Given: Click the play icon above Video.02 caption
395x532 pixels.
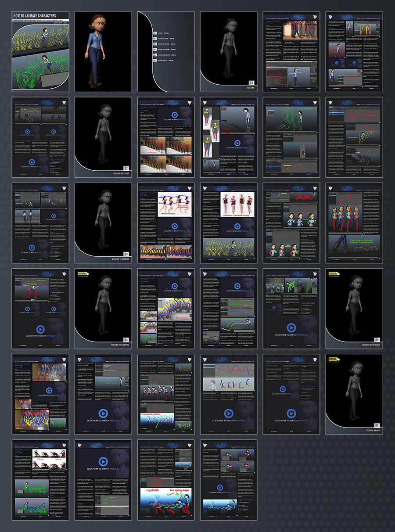Looking at the screenshot, I should (x=103, y=413).
